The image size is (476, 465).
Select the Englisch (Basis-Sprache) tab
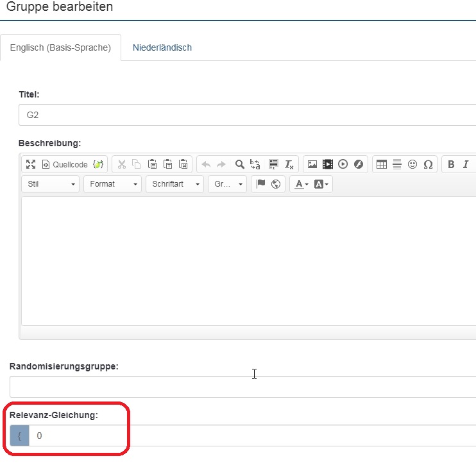point(61,47)
